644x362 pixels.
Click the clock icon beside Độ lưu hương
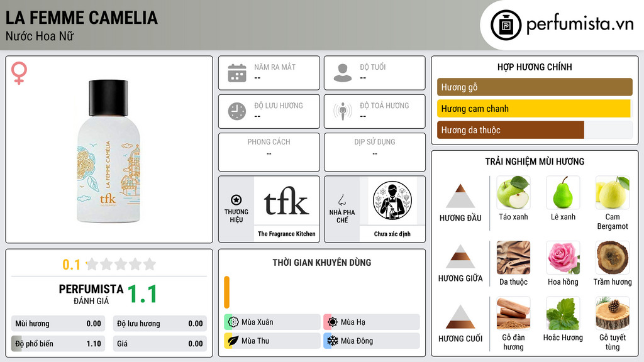pos(237,111)
